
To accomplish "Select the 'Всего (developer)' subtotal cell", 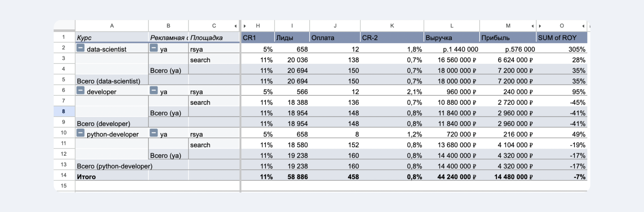I will pos(112,124).
